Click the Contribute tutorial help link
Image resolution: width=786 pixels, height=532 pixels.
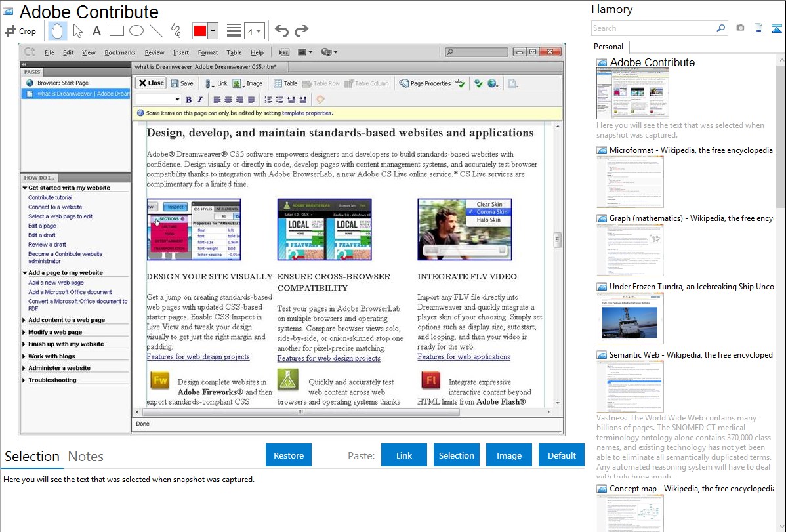[50, 197]
